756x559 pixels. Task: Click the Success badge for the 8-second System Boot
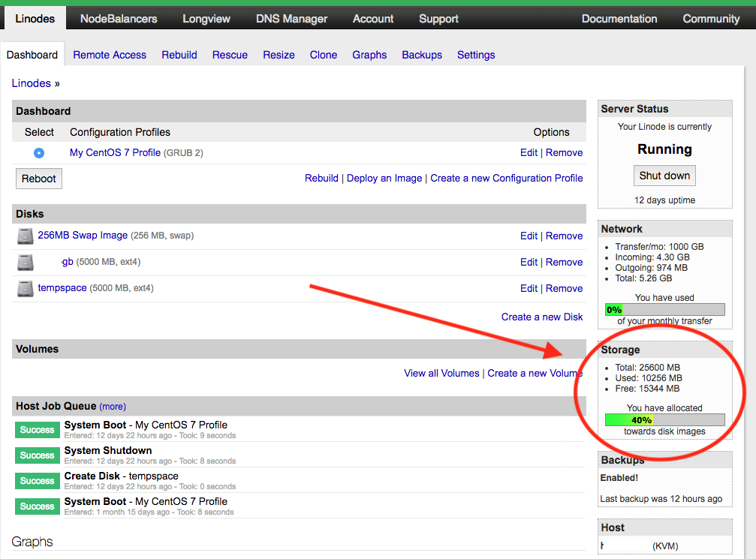coord(37,506)
